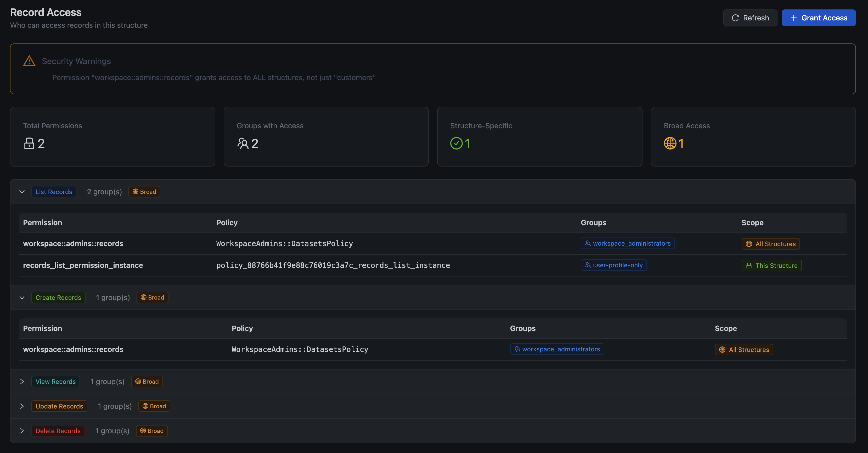This screenshot has height=453, width=868.
Task: Collapse the List Records section
Action: (22, 192)
